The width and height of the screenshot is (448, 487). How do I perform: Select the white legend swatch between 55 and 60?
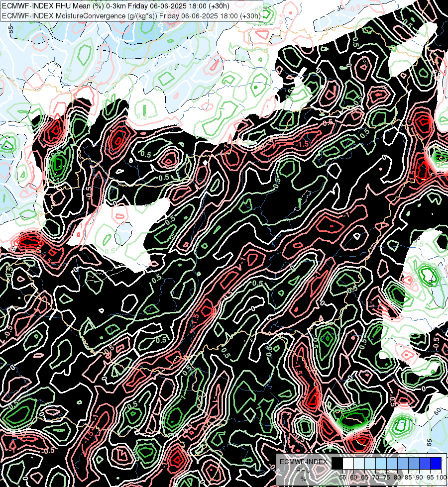point(348,463)
